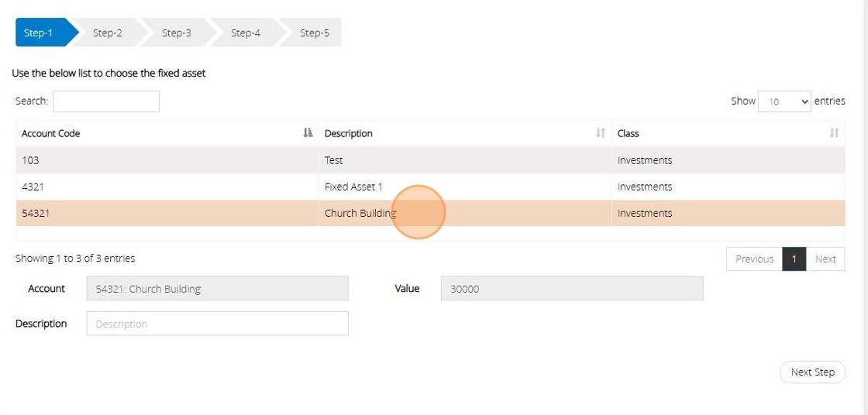The height and width of the screenshot is (415, 868).
Task: Switch to Step-2 tab
Action: click(108, 33)
